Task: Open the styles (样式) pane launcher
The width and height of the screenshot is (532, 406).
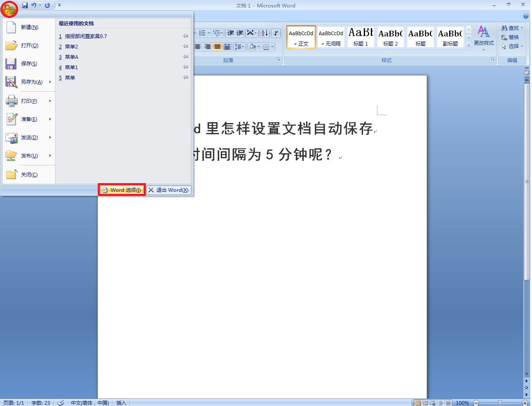Action: pyautogui.click(x=493, y=60)
